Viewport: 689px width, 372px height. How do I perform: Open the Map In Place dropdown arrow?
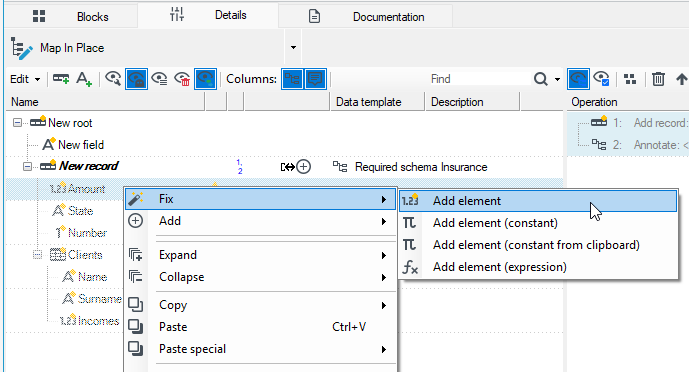click(x=293, y=47)
